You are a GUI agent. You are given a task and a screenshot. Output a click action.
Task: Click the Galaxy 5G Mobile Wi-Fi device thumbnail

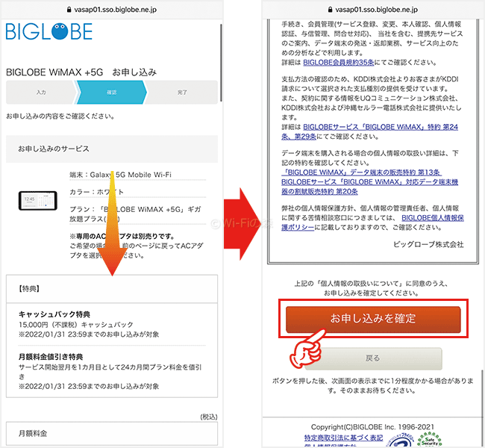[x=38, y=201]
